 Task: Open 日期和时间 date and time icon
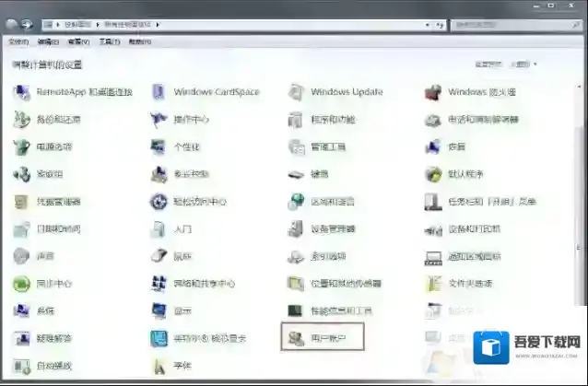pyautogui.click(x=22, y=229)
